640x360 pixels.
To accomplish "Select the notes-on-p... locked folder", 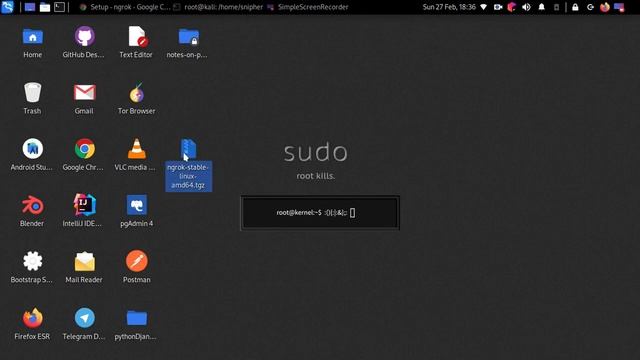I will pyautogui.click(x=188, y=42).
